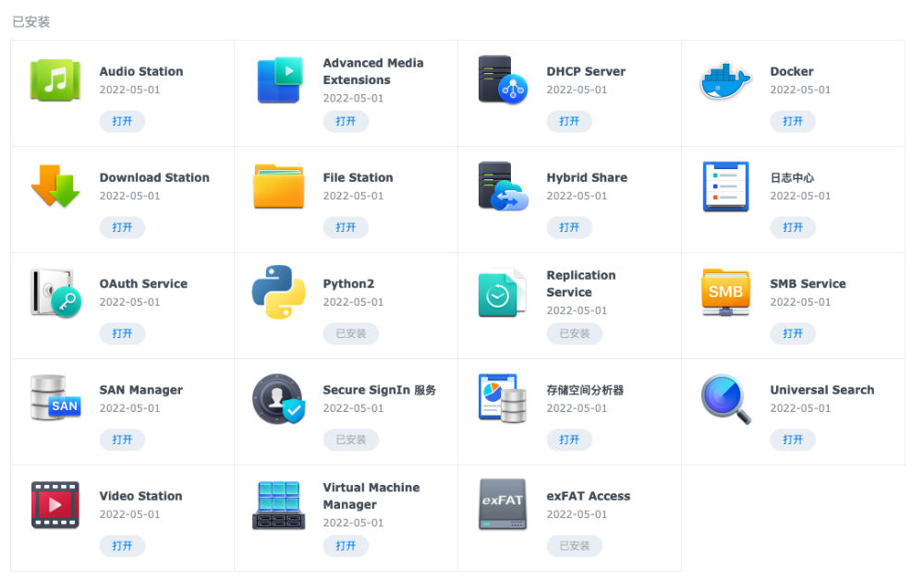Click the 日志中心 log icon

click(x=725, y=186)
